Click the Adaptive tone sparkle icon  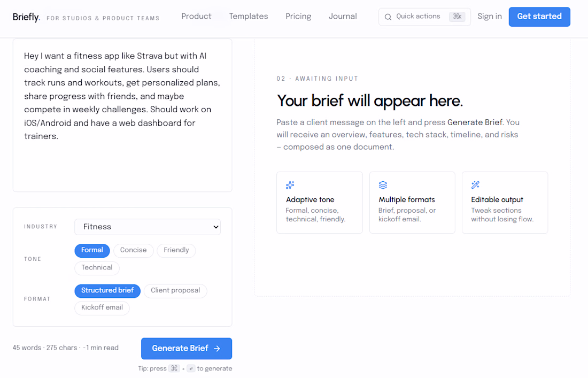pos(290,185)
